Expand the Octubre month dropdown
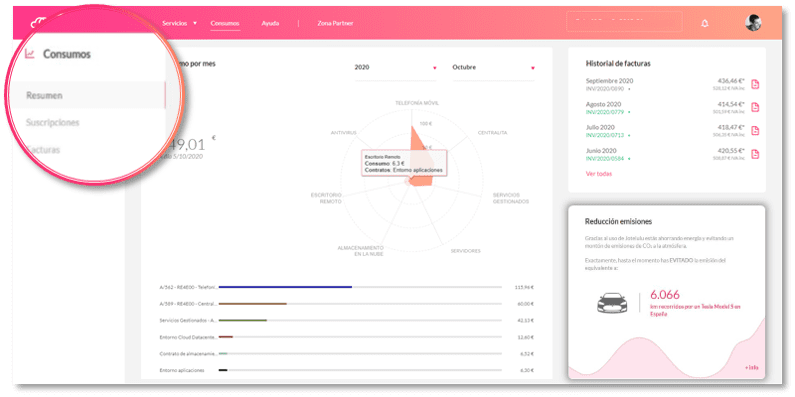795x397 pixels. pos(493,67)
